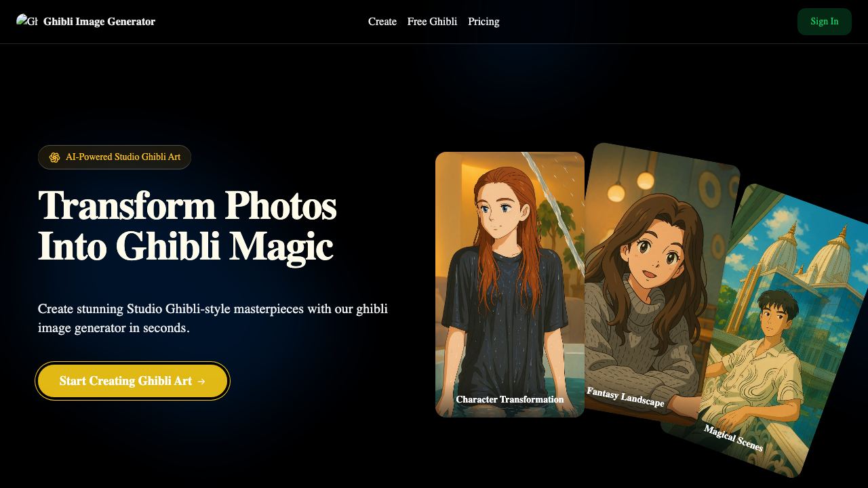This screenshot has width=868, height=488.
Task: Click the swirl icon in AI-Powered badge
Action: (55, 157)
